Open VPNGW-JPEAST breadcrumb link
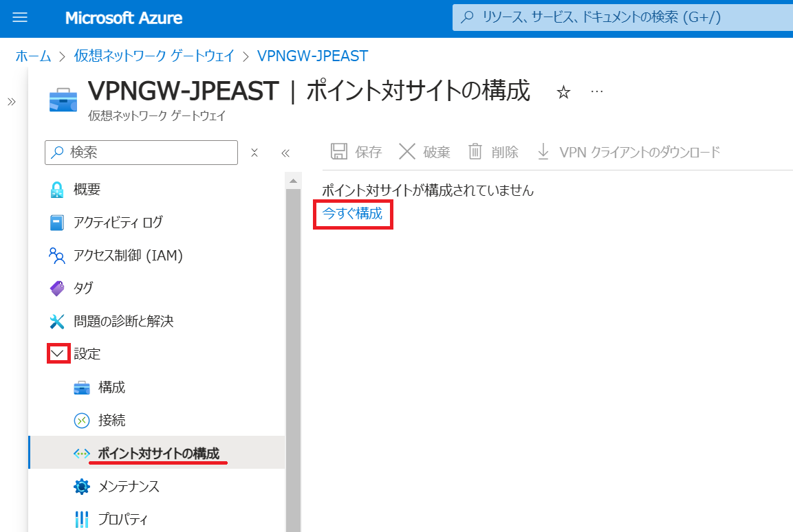Image resolution: width=793 pixels, height=532 pixels. [312, 56]
